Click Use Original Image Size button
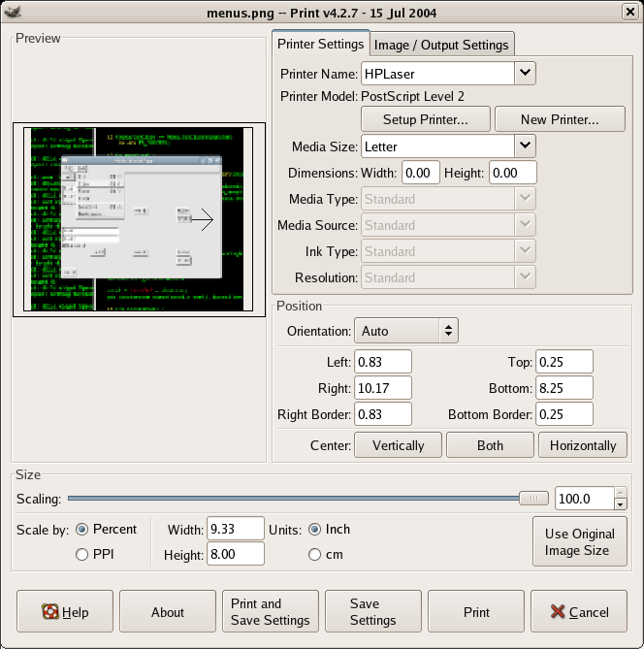 (579, 541)
